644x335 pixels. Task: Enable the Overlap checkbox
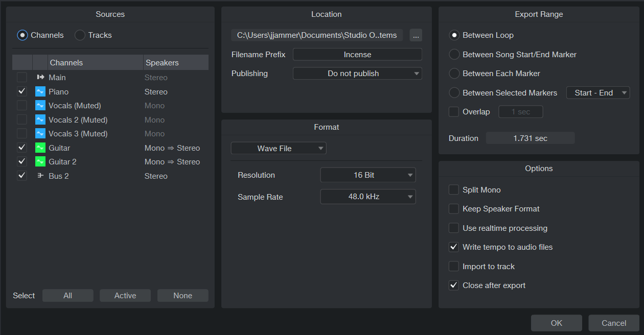[454, 112]
